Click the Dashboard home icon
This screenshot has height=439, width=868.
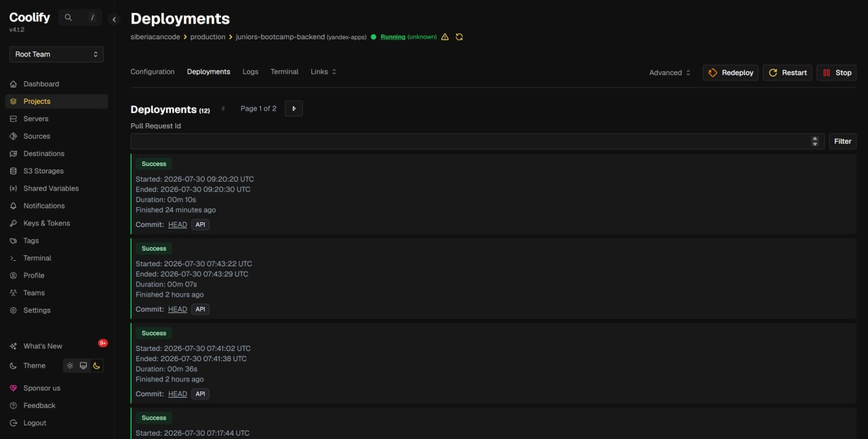(x=14, y=84)
